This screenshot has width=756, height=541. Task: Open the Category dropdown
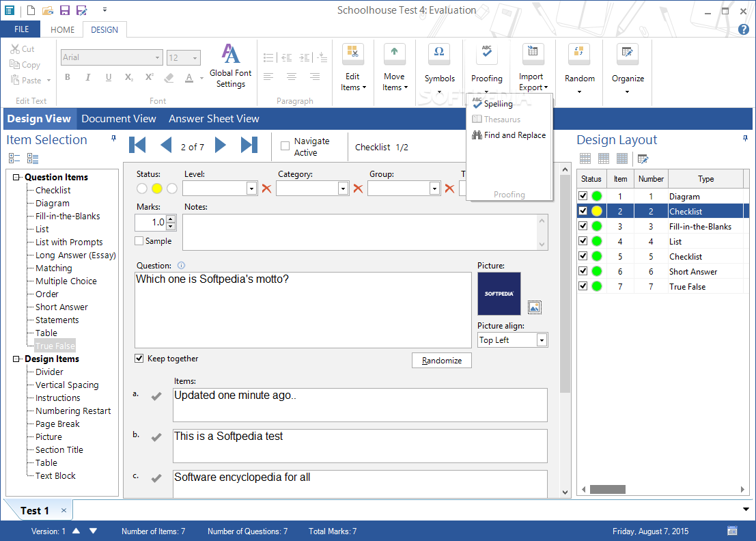[x=343, y=189]
